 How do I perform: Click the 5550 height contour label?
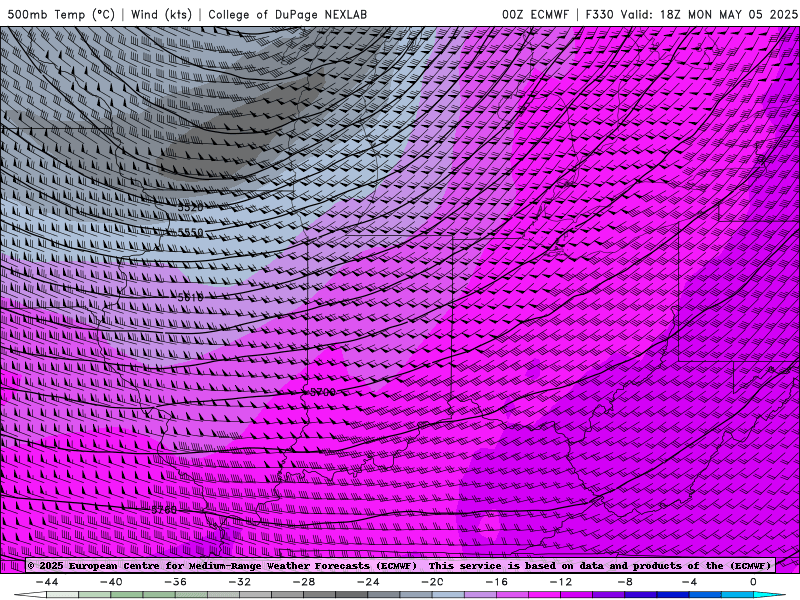coord(190,233)
